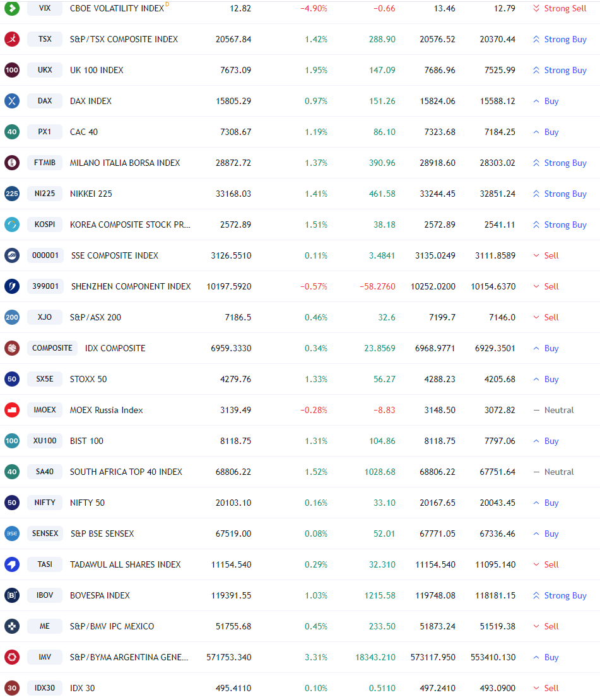Select the KOREA COMPOSITE STOCK PR... name
Screen dimensions: 600x700
click(x=130, y=225)
